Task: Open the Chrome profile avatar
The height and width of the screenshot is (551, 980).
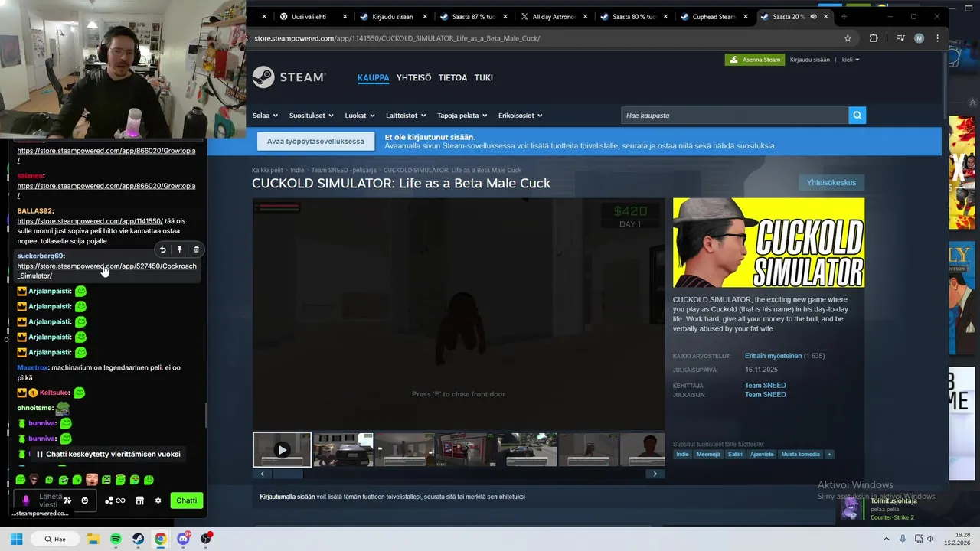Action: pyautogui.click(x=919, y=38)
